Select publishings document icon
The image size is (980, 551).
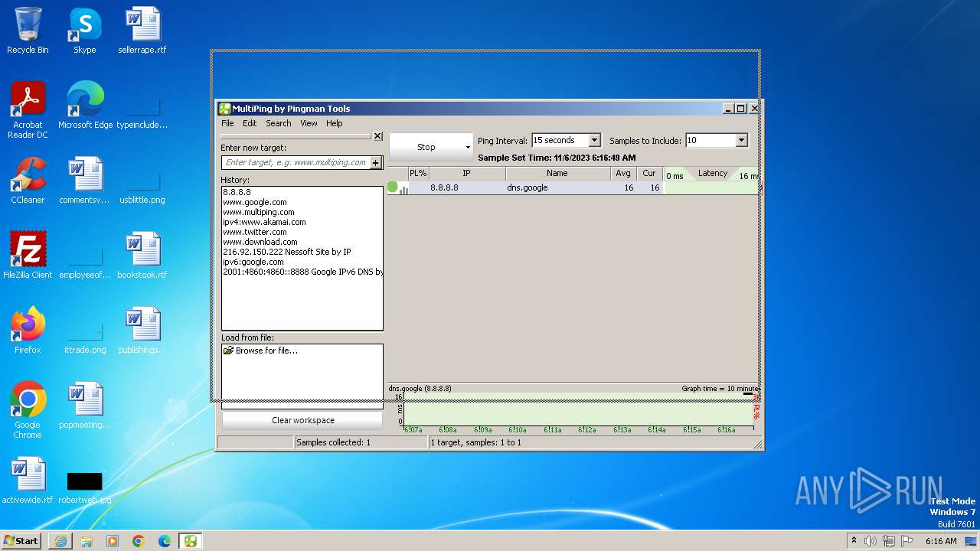(142, 331)
